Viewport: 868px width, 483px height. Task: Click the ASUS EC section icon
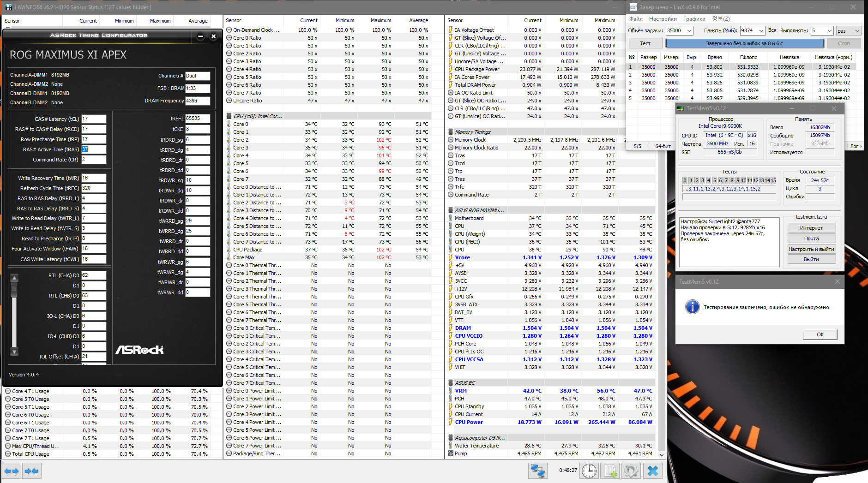(451, 383)
